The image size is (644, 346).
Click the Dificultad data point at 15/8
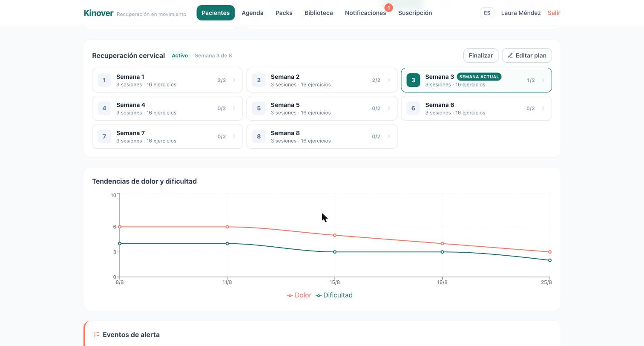click(335, 252)
